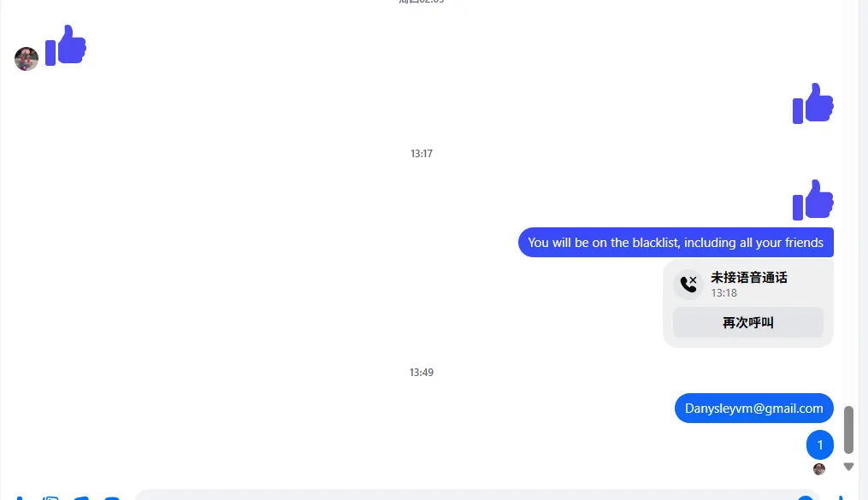Select the sent thumbs-up above the 13:17 timestamp
This screenshot has width=868, height=500.
point(812,103)
